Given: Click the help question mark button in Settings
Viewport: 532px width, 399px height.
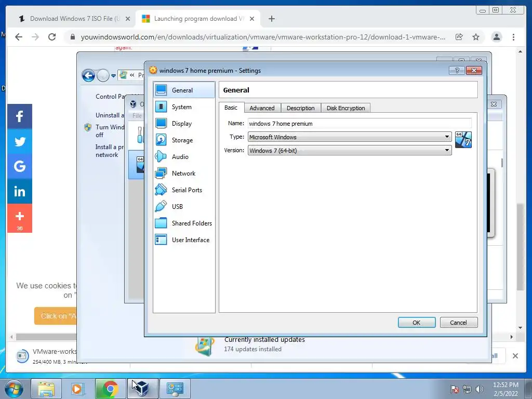Looking at the screenshot, I should click(457, 70).
